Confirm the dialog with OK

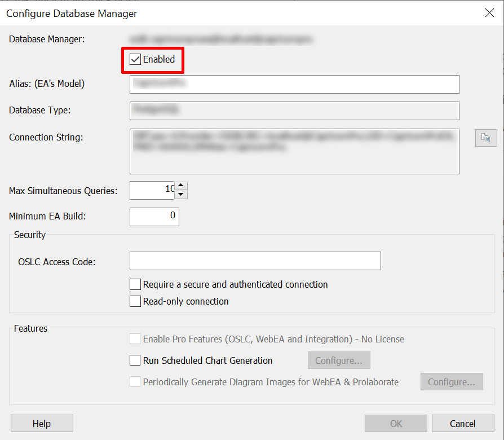point(396,424)
